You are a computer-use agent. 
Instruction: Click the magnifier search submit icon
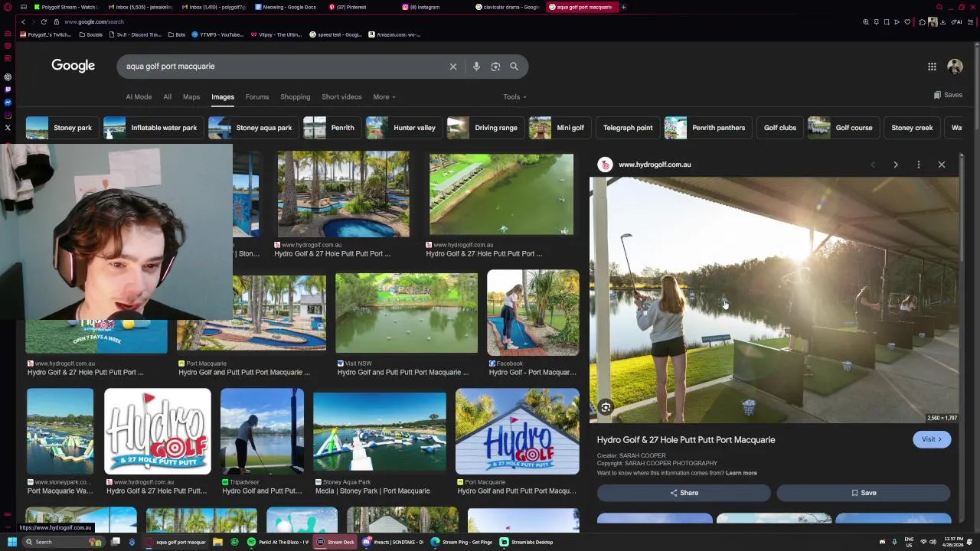pos(514,67)
